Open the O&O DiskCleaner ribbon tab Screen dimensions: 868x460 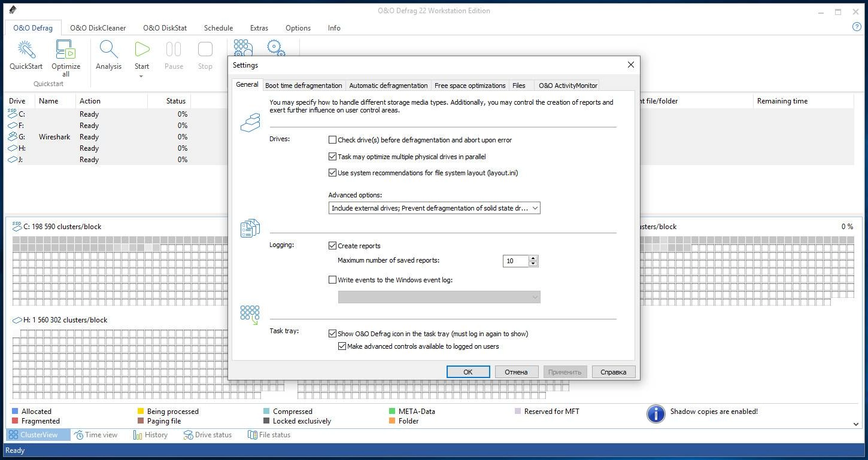pos(98,28)
